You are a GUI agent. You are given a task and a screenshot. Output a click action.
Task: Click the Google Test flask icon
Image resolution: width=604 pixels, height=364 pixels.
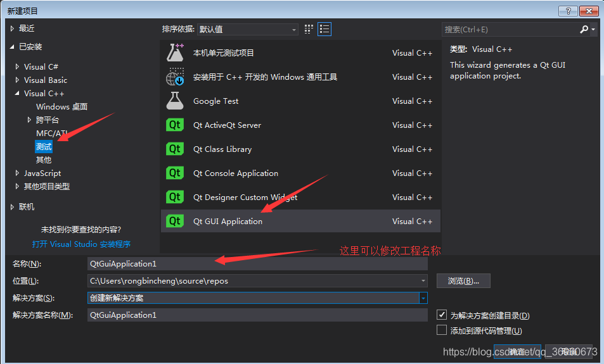coord(175,101)
